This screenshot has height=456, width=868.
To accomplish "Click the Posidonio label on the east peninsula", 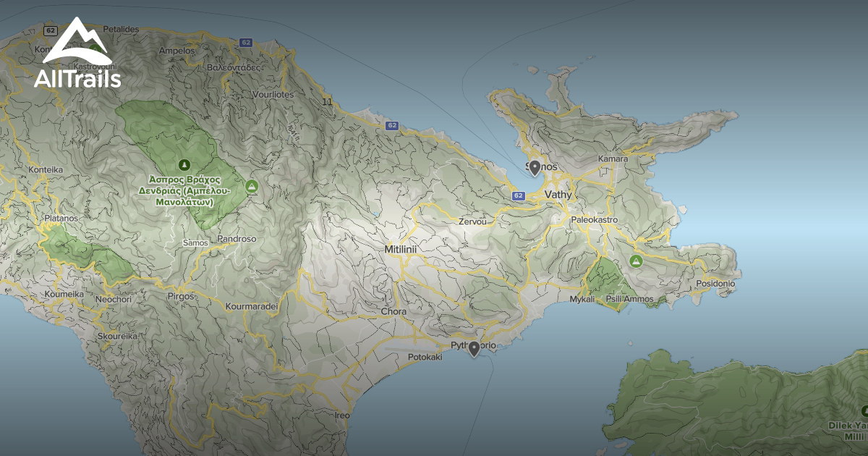I will click(x=715, y=284).
